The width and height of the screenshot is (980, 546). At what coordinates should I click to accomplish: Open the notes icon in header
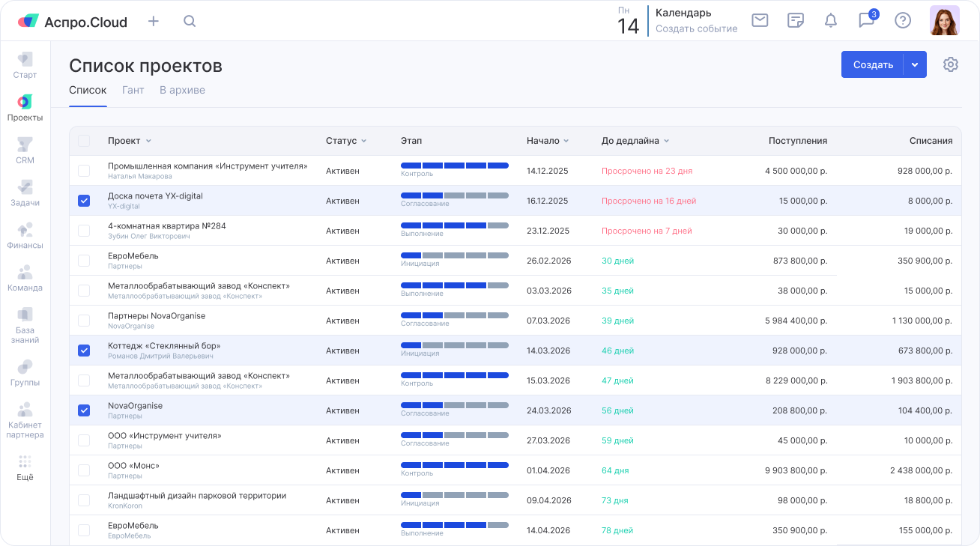tap(796, 21)
